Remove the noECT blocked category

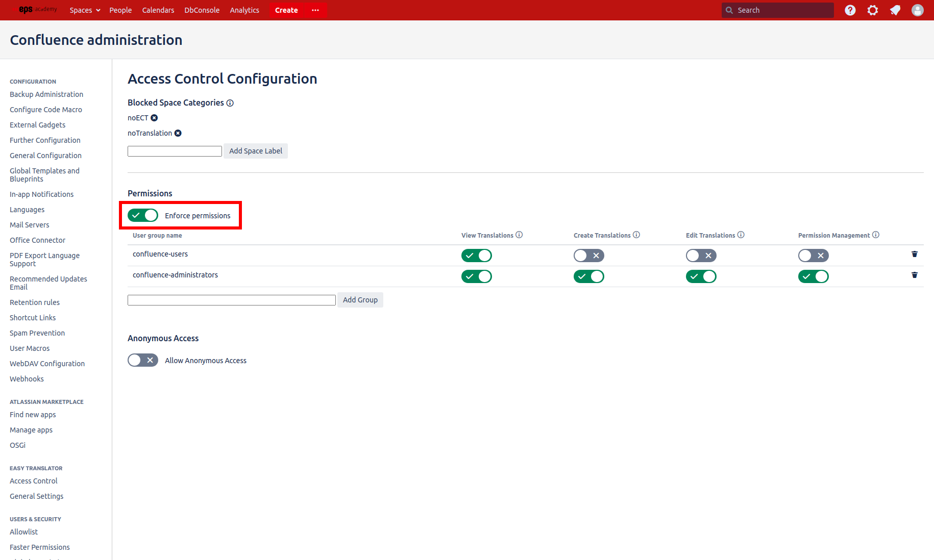154,118
